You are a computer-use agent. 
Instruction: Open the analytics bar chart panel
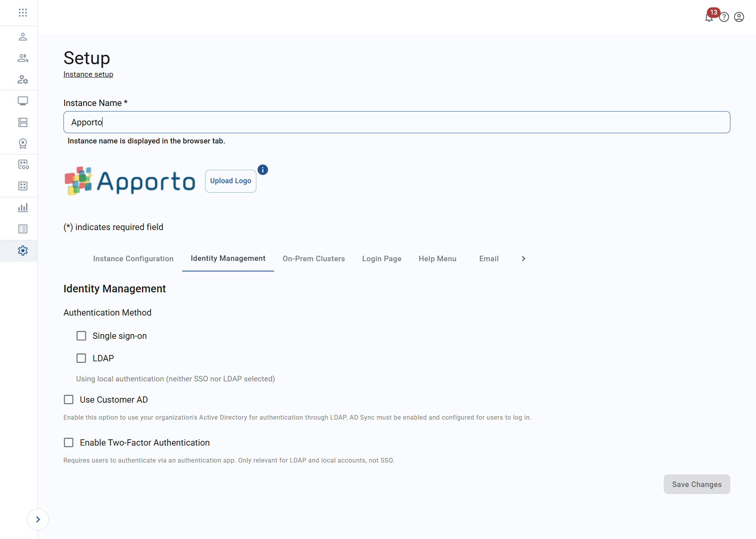(x=22, y=207)
